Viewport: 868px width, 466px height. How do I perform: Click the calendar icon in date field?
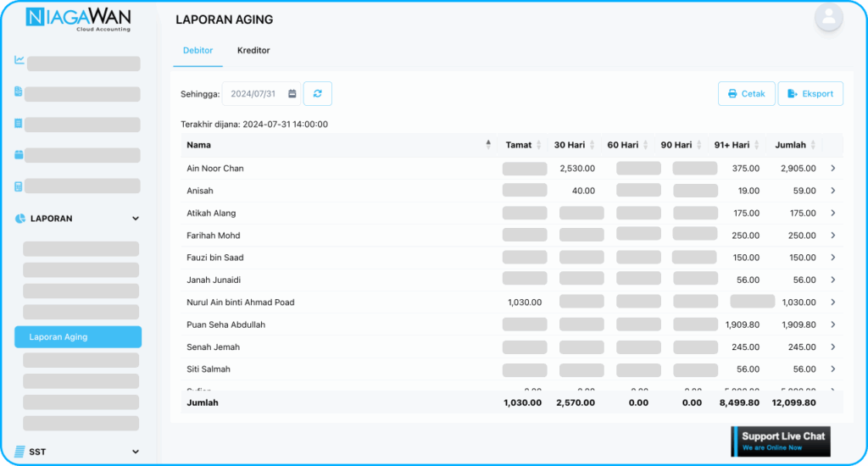[292, 93]
